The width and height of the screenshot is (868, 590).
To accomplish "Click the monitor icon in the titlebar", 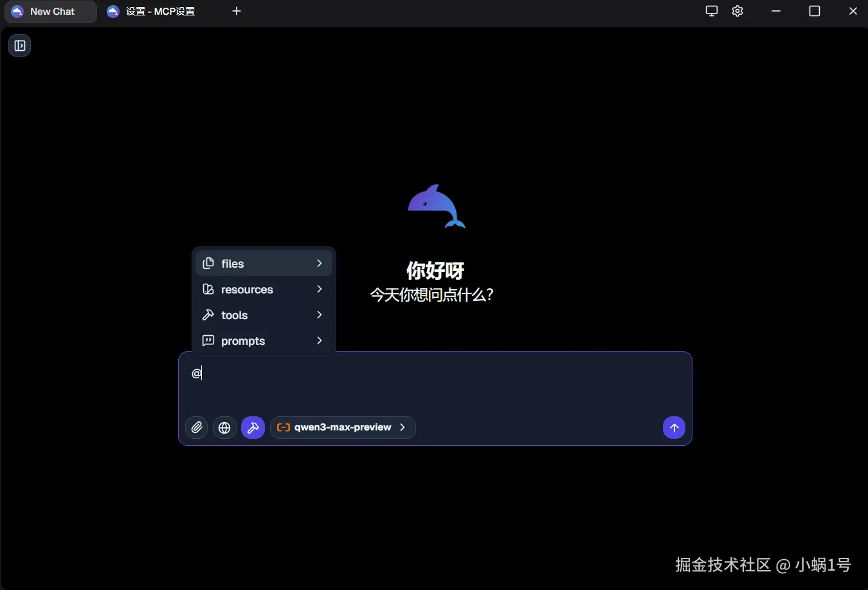I will [x=711, y=11].
